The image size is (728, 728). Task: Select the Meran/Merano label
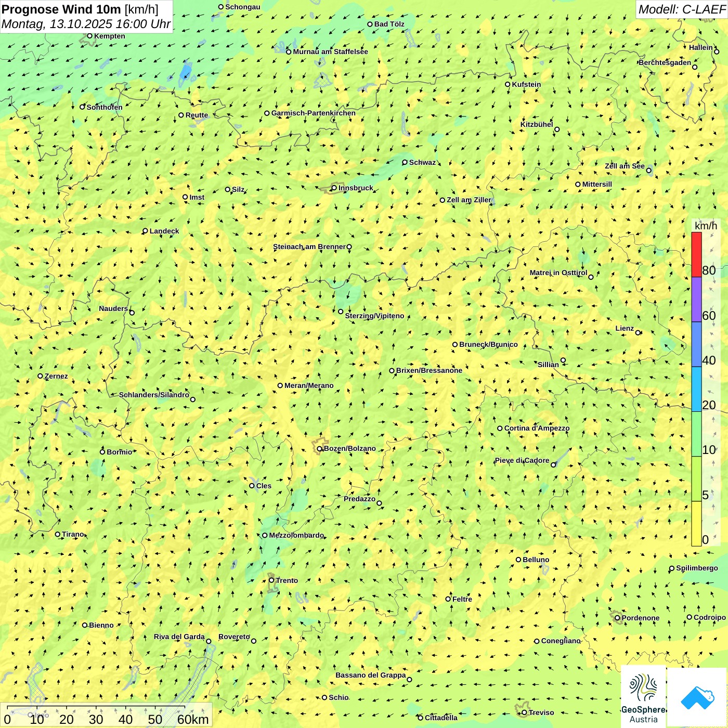pos(309,385)
